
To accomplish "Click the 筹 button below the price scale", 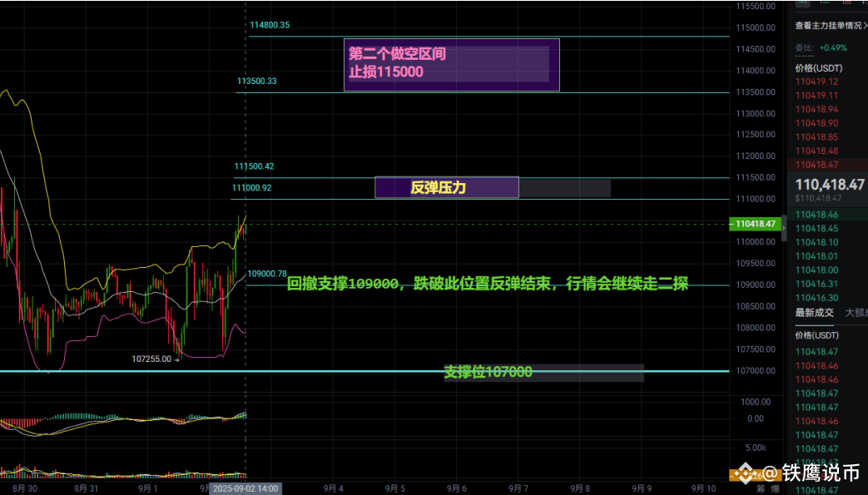I will (761, 488).
